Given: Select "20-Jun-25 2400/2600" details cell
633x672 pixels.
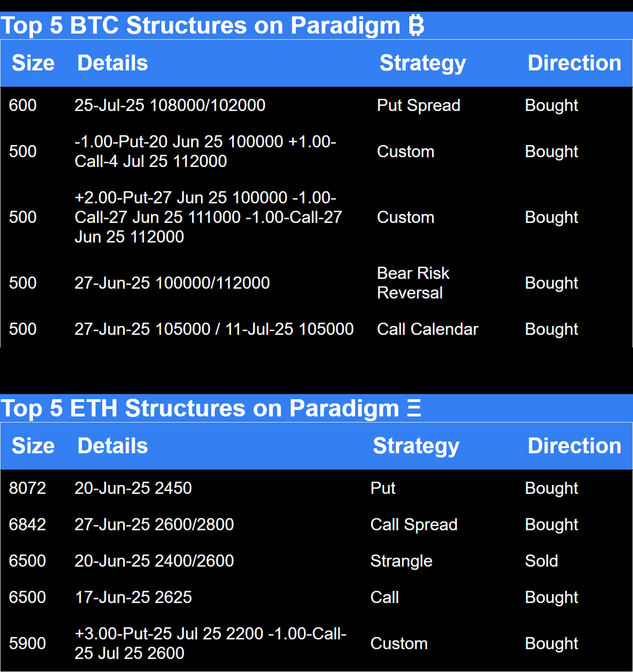Looking at the screenshot, I should tap(154, 561).
